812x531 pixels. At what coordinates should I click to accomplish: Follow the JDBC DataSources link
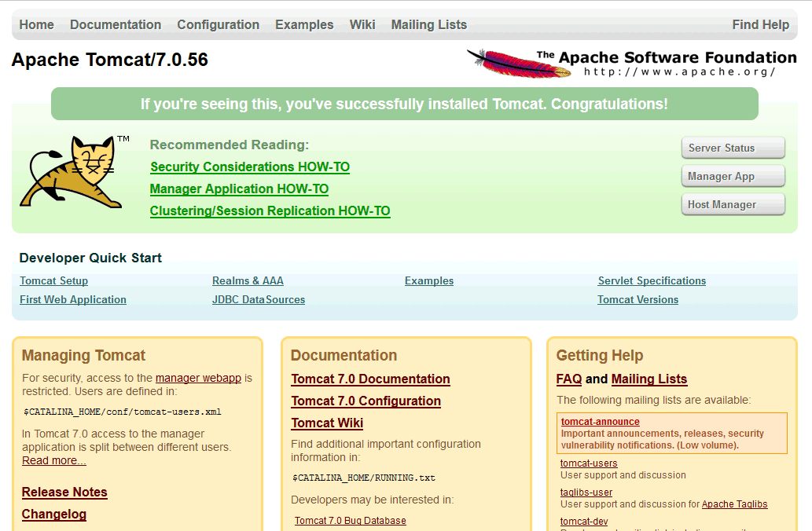(259, 299)
